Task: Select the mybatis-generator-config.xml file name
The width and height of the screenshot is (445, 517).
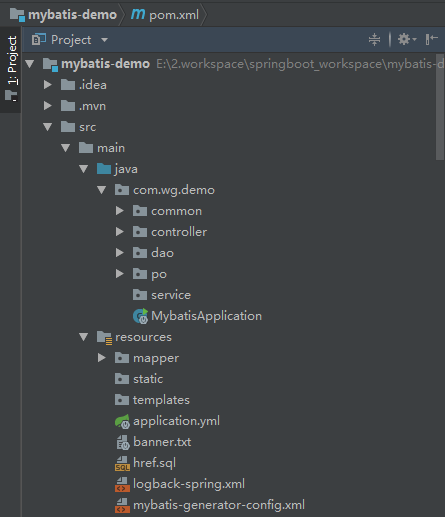Action: 219,505
